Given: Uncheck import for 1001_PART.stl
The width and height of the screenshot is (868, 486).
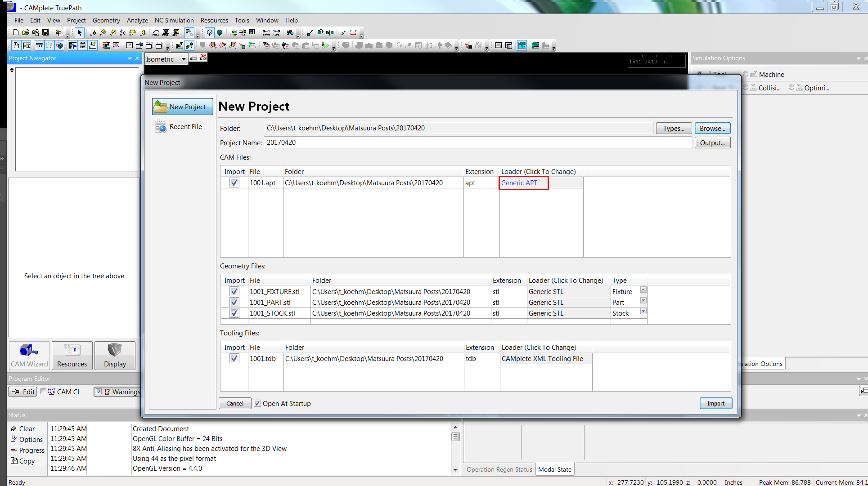Looking at the screenshot, I should tap(234, 302).
